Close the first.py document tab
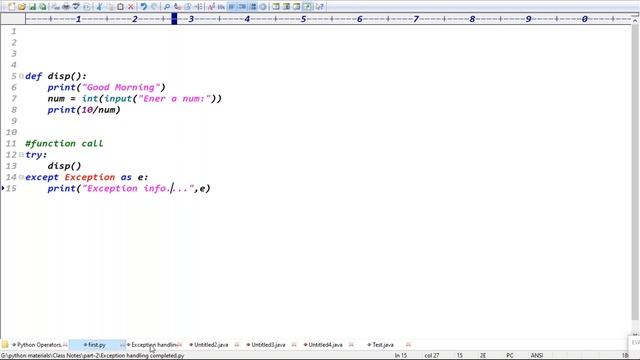This screenshot has height=360, width=640. [x=122, y=345]
